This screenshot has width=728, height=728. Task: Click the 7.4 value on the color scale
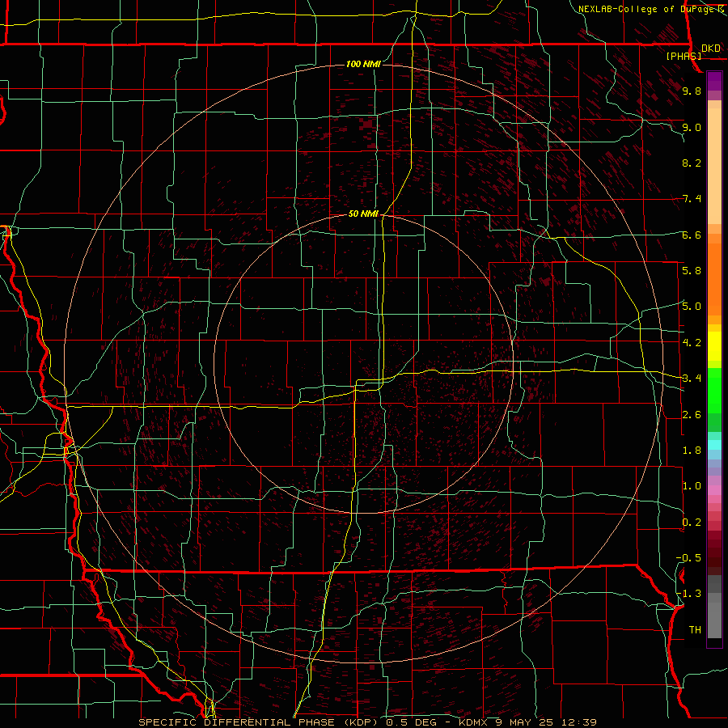point(692,199)
